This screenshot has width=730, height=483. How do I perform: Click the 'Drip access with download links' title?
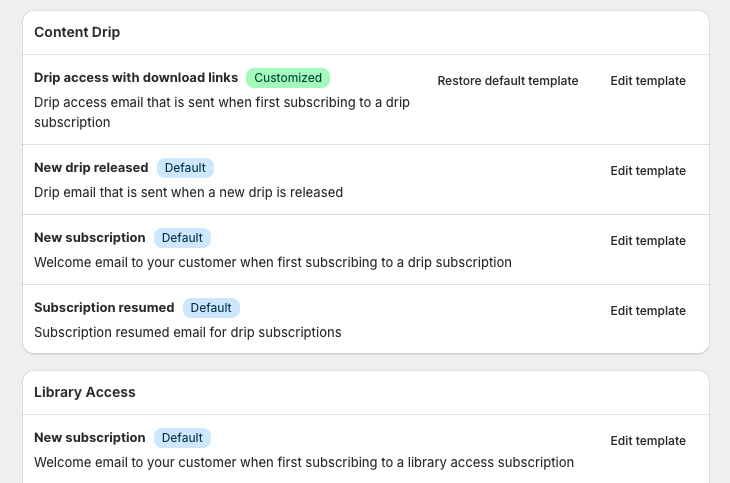pyautogui.click(x=136, y=78)
